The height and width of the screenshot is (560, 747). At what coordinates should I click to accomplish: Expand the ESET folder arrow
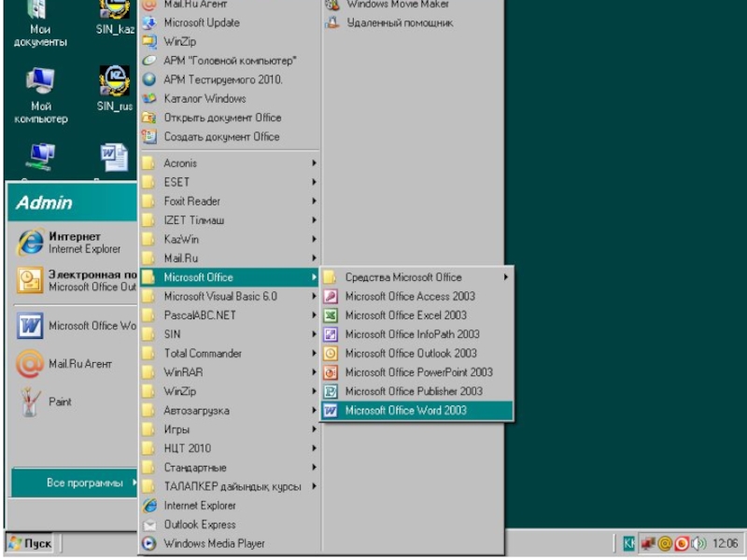(314, 182)
